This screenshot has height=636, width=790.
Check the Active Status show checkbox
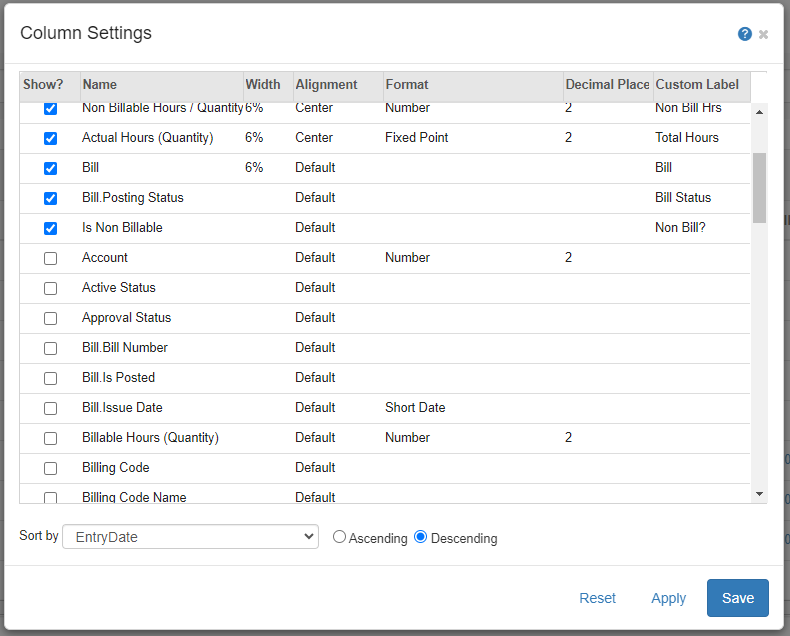pyautogui.click(x=50, y=288)
